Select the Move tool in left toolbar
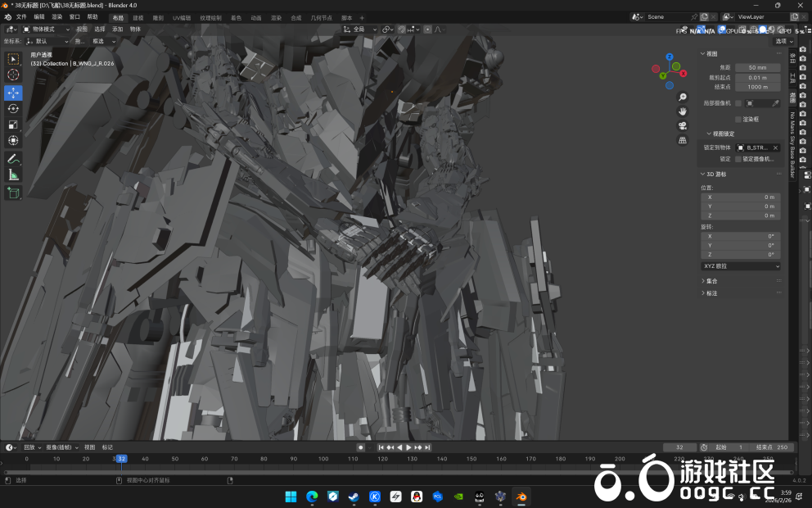The image size is (812, 508). [x=13, y=92]
